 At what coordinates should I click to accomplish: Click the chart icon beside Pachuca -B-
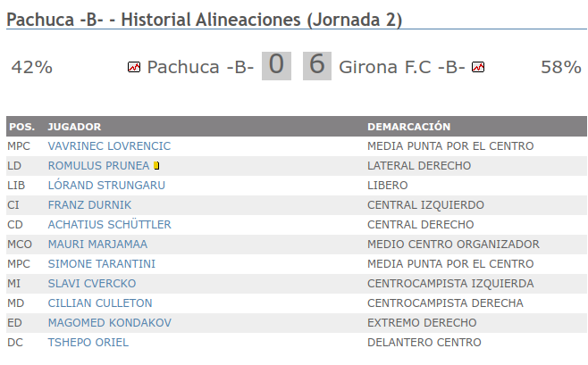pos(134,67)
